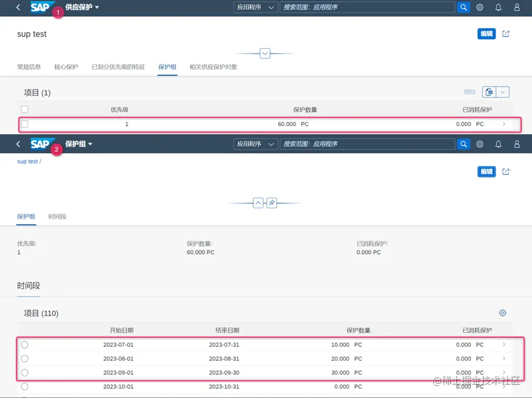This screenshot has height=398, width=532.
Task: Click 2023-07-31 end date cell
Action: [224, 344]
